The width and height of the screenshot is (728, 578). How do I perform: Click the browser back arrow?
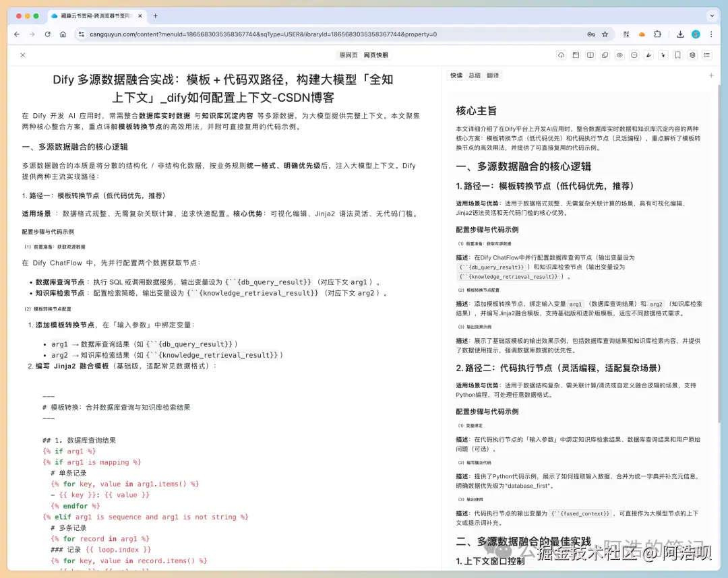[x=17, y=34]
